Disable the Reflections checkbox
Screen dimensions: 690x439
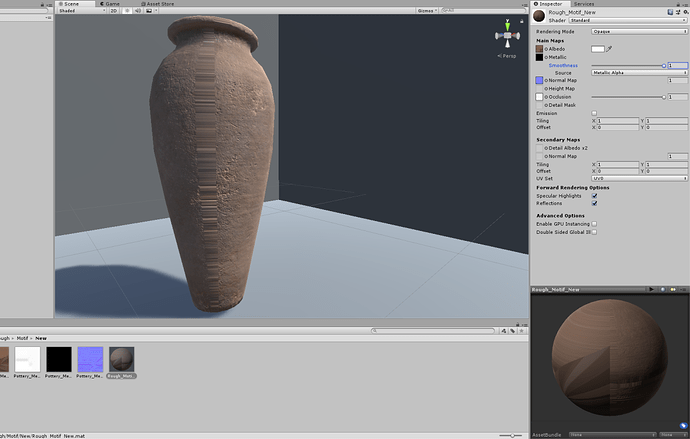[594, 203]
